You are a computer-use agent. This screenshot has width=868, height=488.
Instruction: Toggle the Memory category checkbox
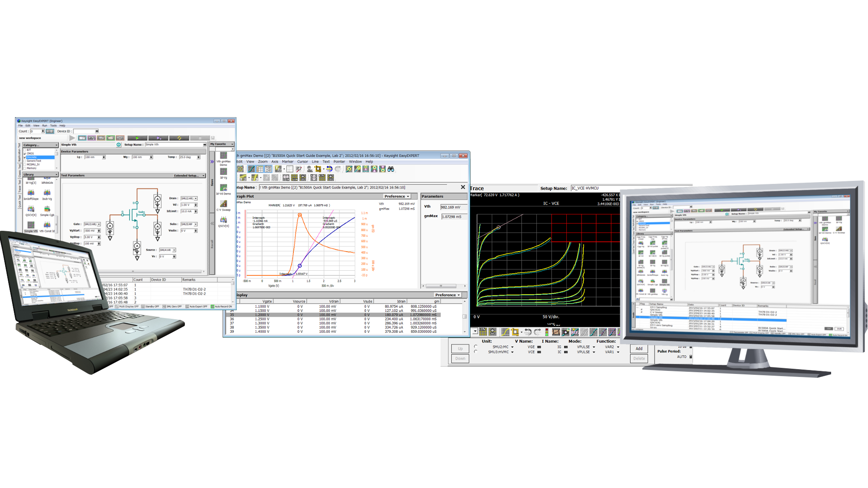click(25, 168)
